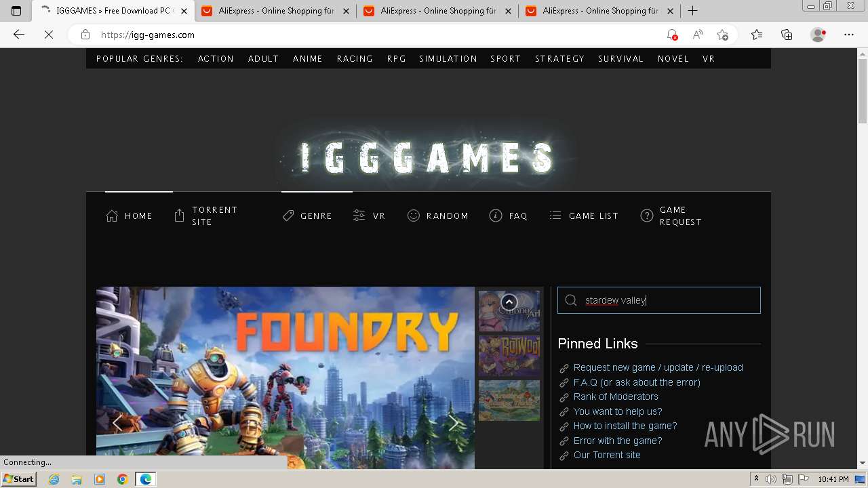Stop loading the page
The image size is (868, 488).
49,35
